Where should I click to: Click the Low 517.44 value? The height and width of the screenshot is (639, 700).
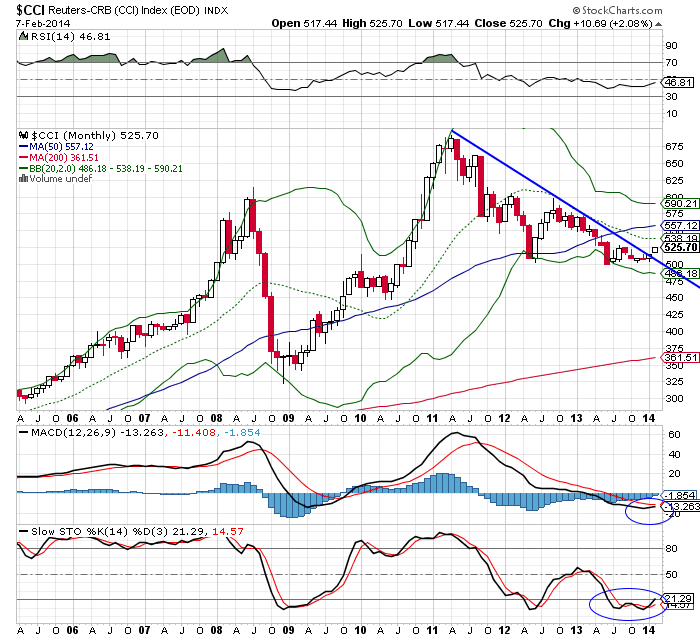438,23
